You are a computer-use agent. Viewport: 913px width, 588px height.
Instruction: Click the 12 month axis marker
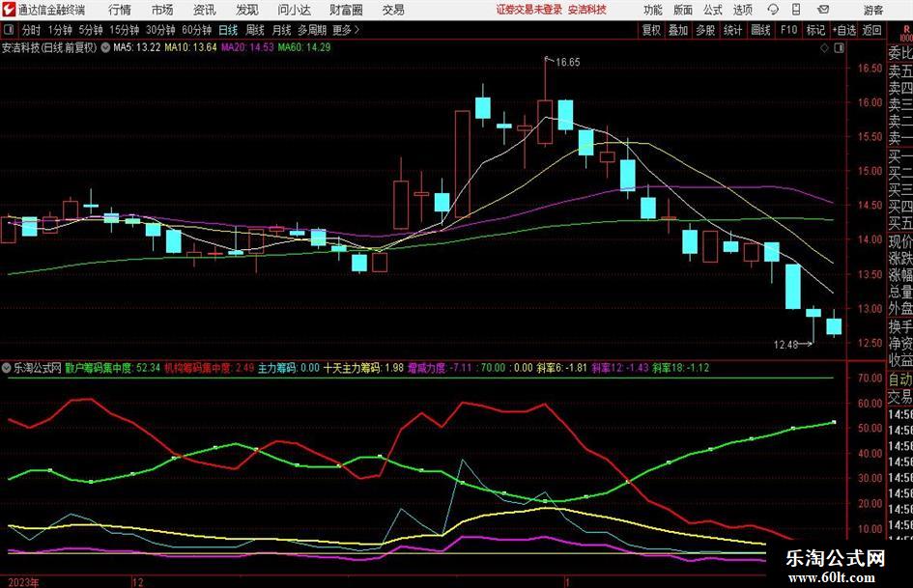[138, 582]
